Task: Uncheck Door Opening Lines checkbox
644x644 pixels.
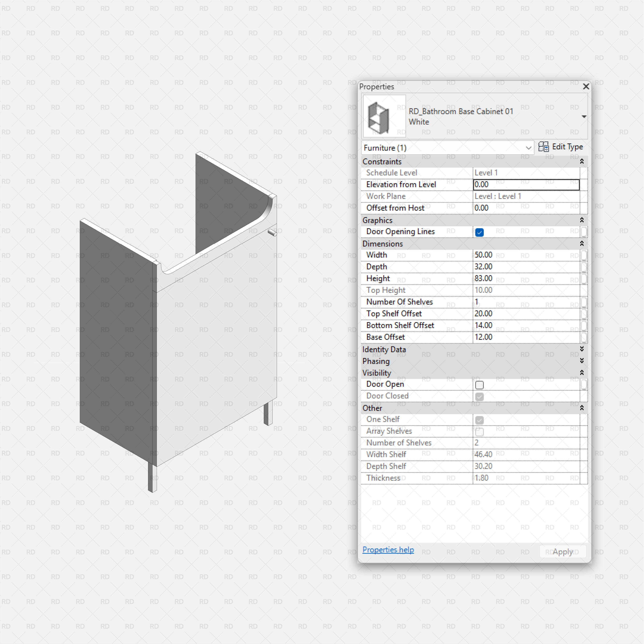Action: 479,232
